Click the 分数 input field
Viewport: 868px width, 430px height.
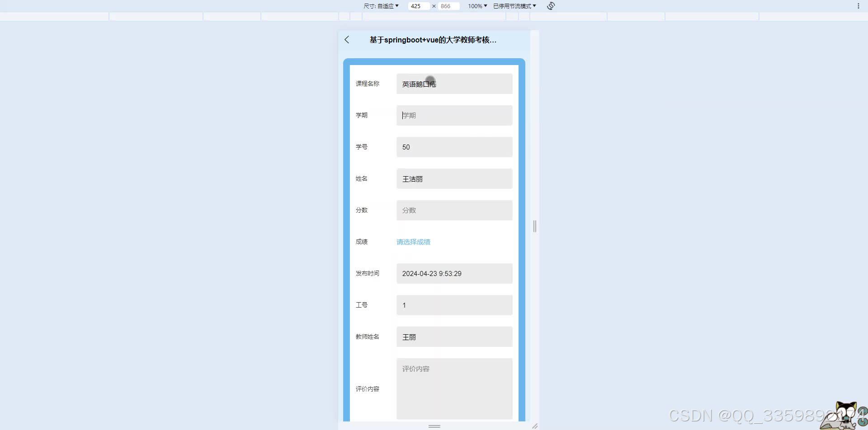click(454, 210)
